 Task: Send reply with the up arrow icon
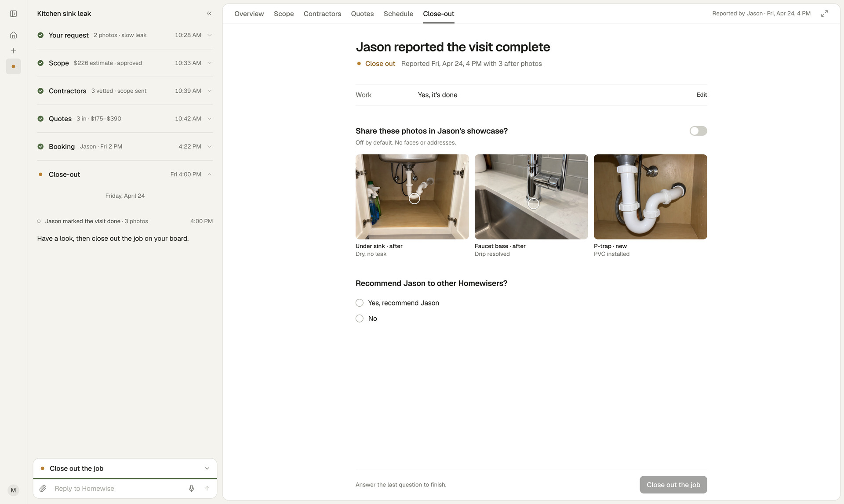pos(207,488)
